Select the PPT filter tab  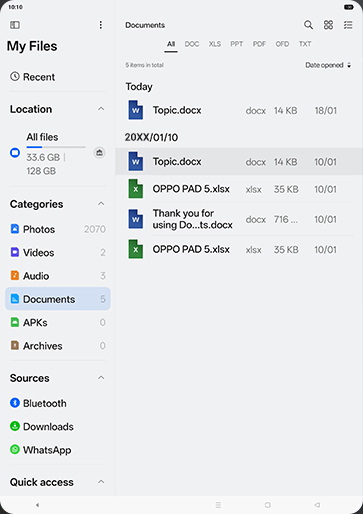pos(237,44)
